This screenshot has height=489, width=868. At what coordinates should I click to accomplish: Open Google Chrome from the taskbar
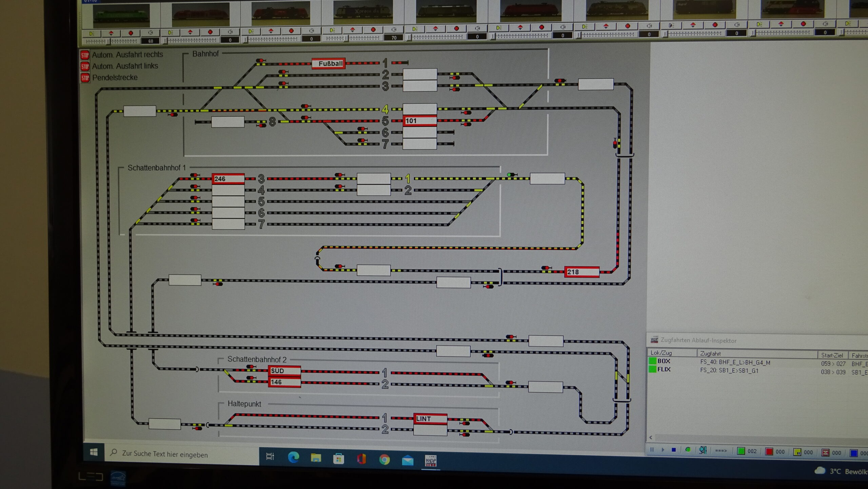click(x=384, y=460)
